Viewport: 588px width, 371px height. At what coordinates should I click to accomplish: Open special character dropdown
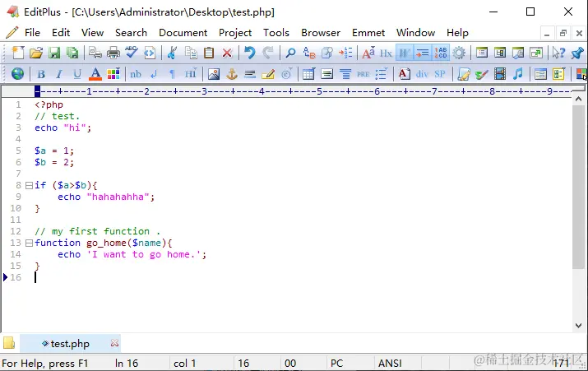point(286,74)
